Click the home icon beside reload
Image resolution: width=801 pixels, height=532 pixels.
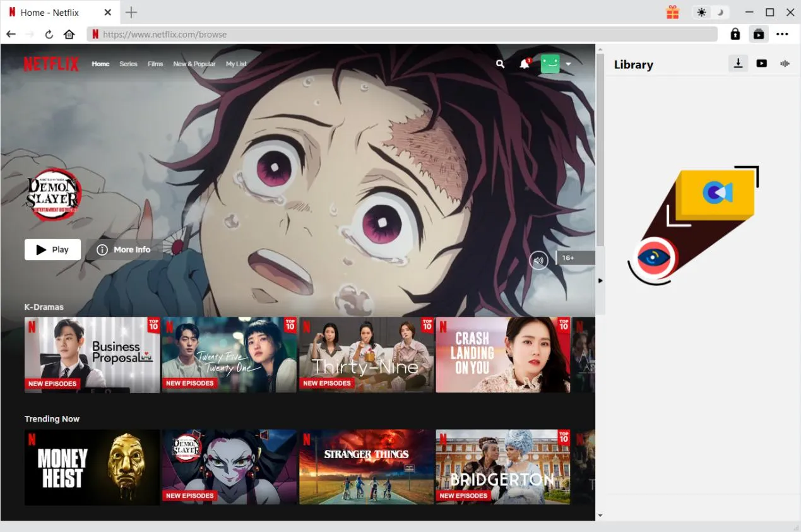tap(69, 35)
